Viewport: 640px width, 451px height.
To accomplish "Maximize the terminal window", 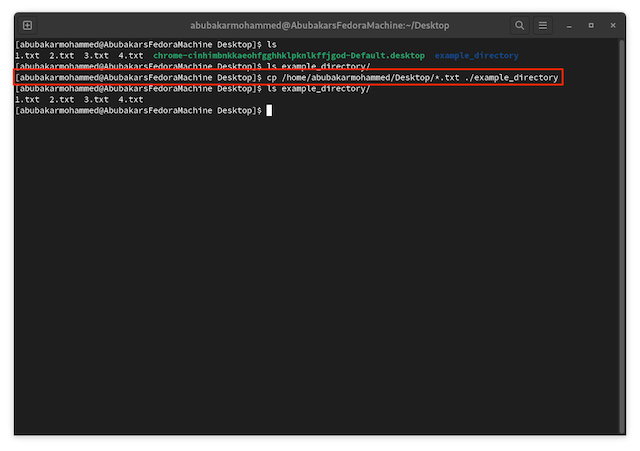I will coord(590,25).
